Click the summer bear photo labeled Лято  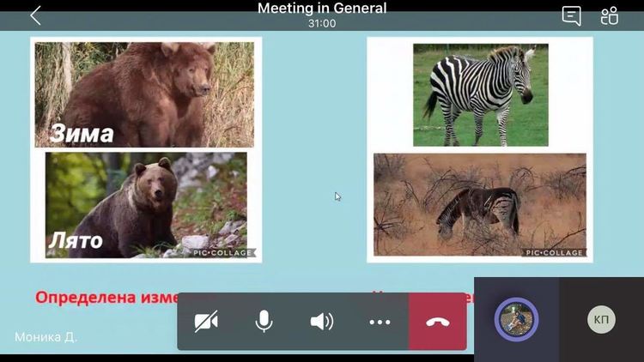click(x=146, y=204)
